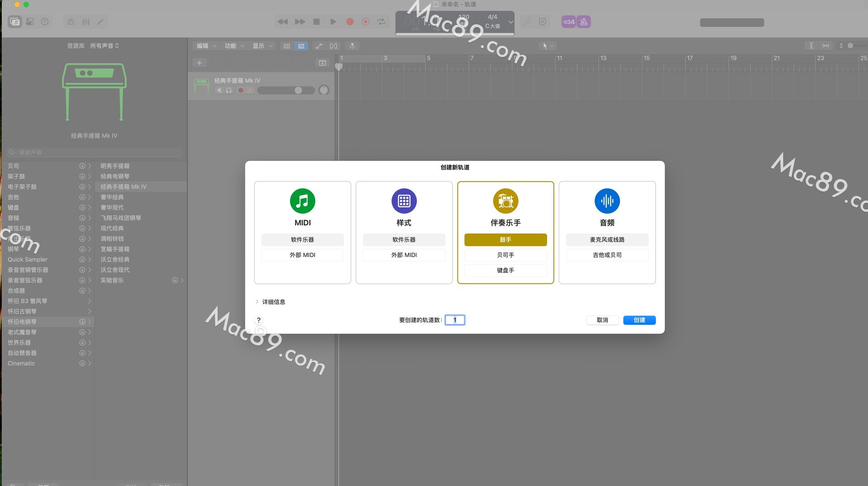Toggle mute on 经典手提箱 Mk IV track
This screenshot has height=486, width=868.
tap(219, 91)
